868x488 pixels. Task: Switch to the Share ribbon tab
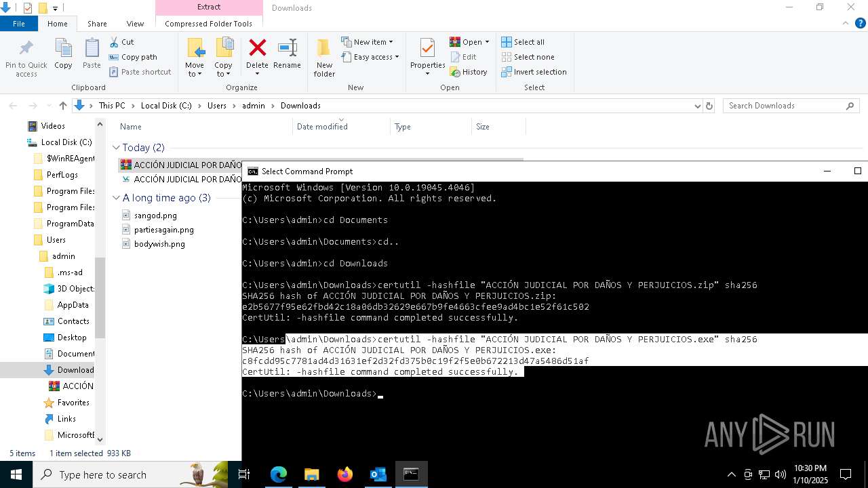97,24
